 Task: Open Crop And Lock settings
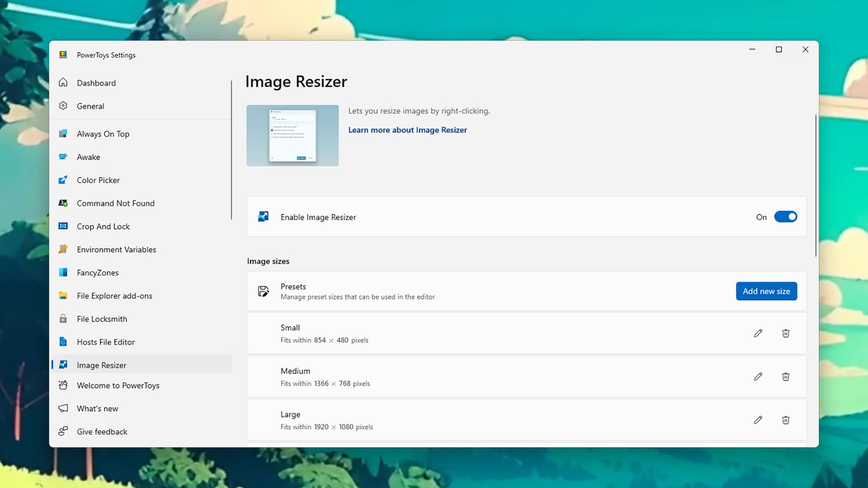pos(103,227)
